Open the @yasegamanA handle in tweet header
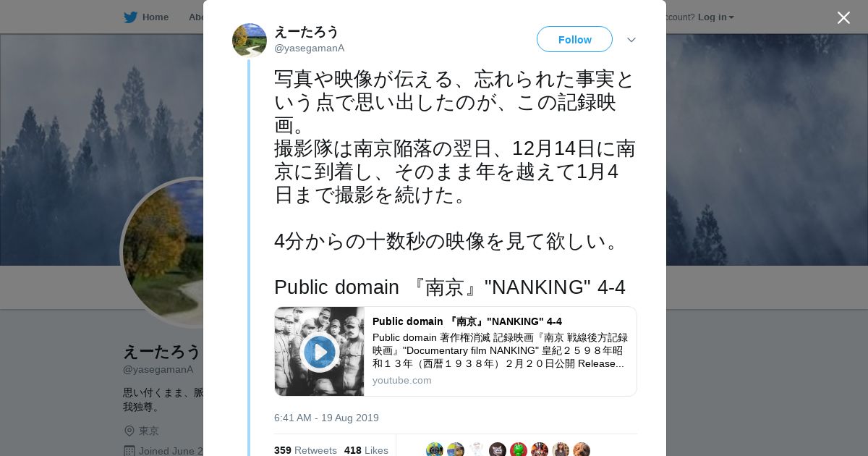Viewport: 868px width, 456px height. pyautogui.click(x=310, y=48)
